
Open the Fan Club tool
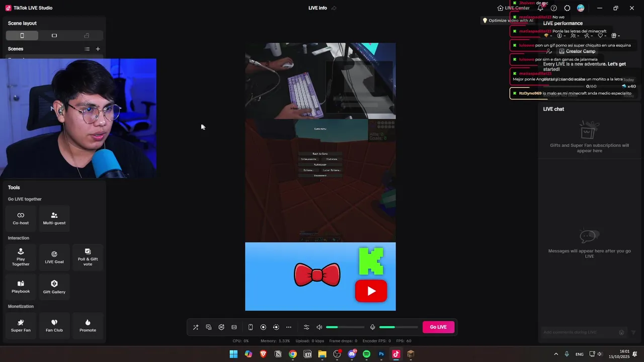click(54, 325)
